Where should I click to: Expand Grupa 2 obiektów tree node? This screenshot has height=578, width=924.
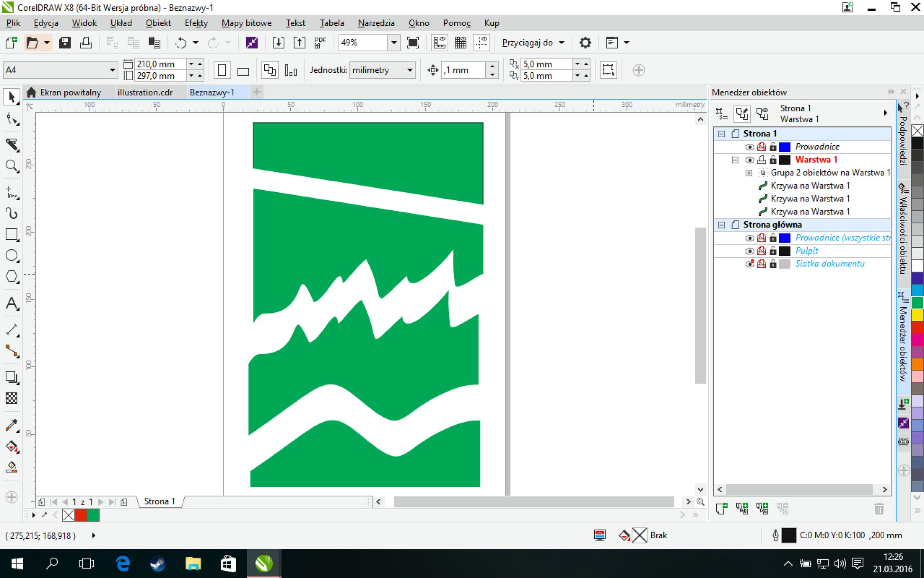tap(748, 173)
